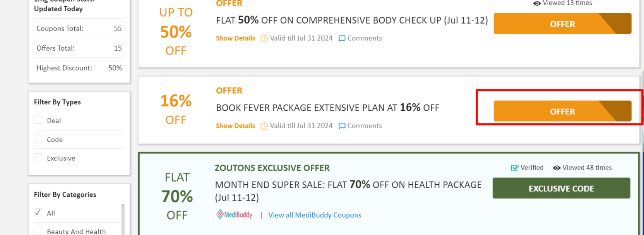Click the comment bubble icon on 50% offer

pyautogui.click(x=342, y=38)
